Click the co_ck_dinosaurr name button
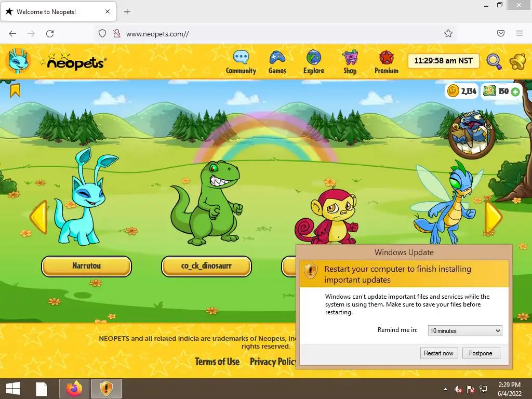Viewport: 532px width, 399px height. click(206, 266)
